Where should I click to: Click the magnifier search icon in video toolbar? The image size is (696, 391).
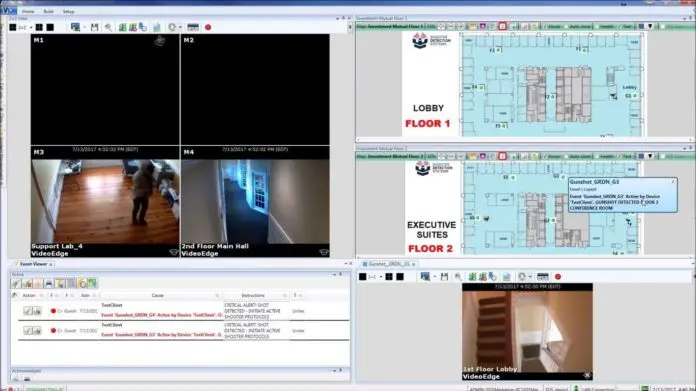click(108, 28)
